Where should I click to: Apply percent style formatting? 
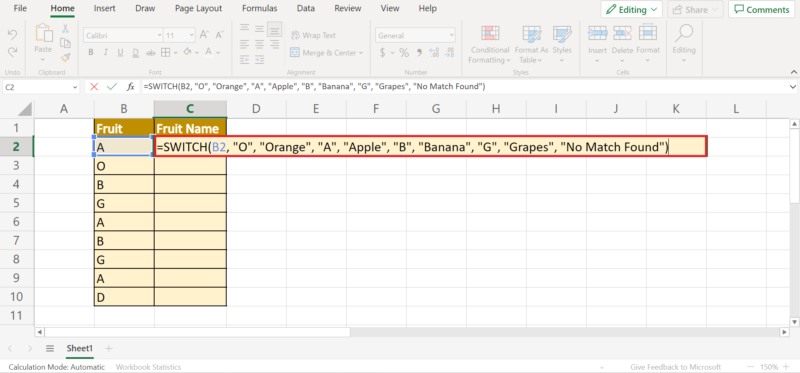(x=404, y=53)
